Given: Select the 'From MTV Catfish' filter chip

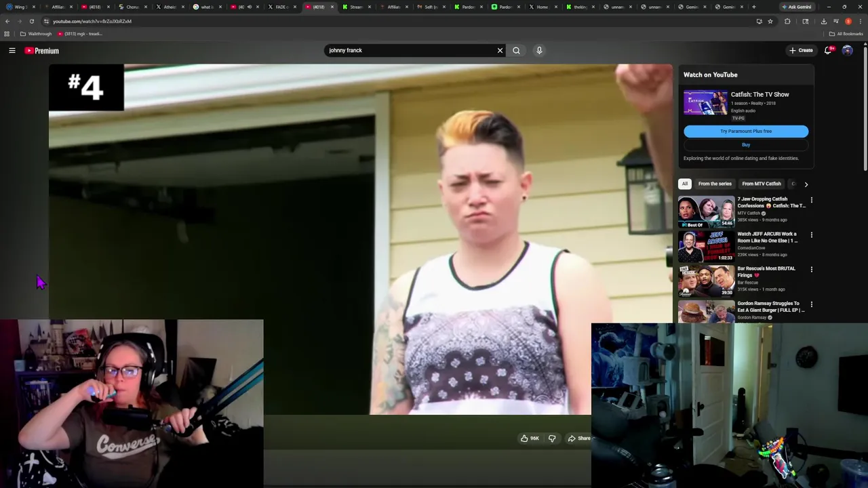Looking at the screenshot, I should [762, 184].
